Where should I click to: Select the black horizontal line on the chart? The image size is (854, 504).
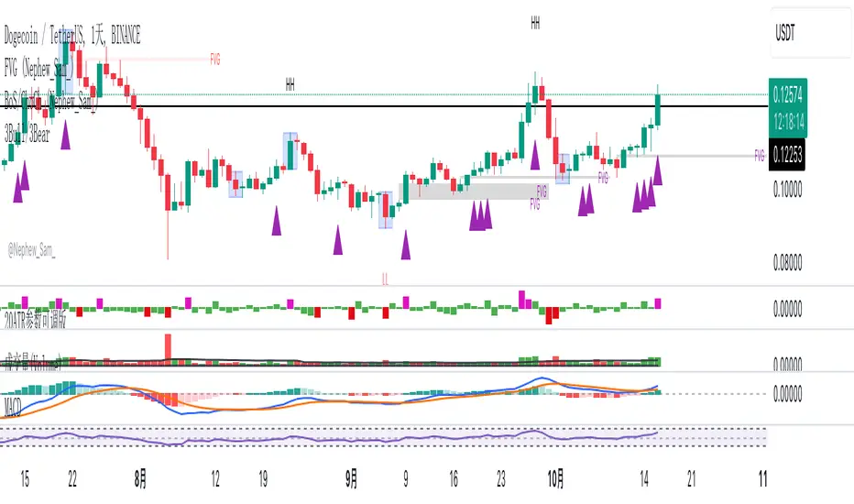[x=384, y=105]
